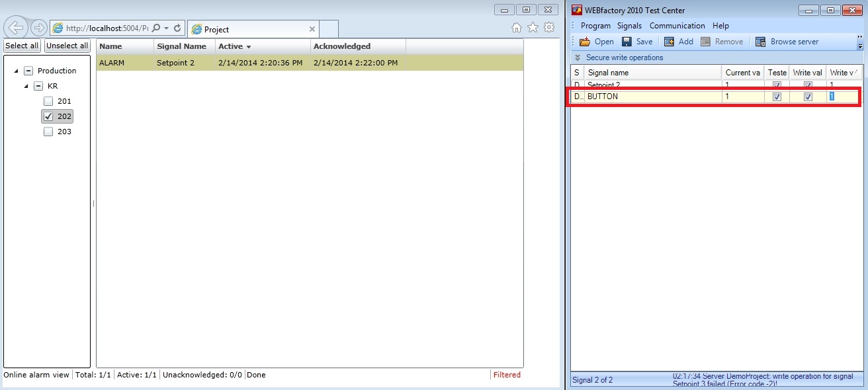Viewport: 868px width, 390px height.
Task: Open browser Tools gear icon
Action: coord(548,28)
